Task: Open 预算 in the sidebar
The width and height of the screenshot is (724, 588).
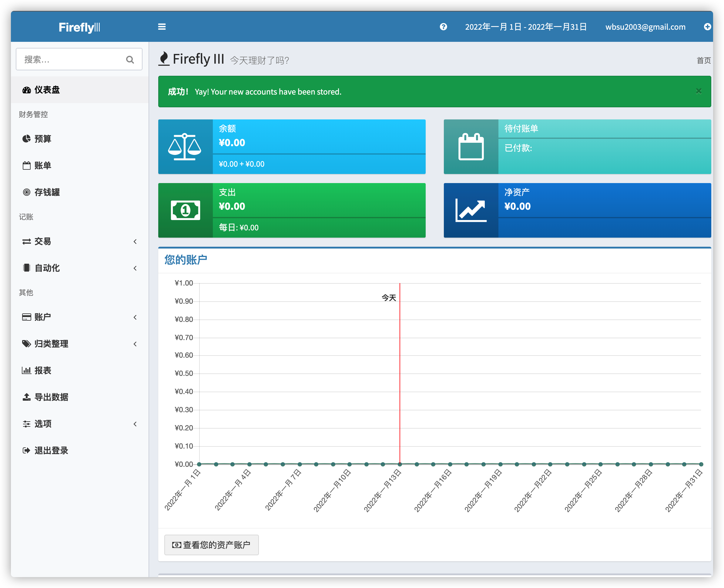Action: [x=43, y=139]
